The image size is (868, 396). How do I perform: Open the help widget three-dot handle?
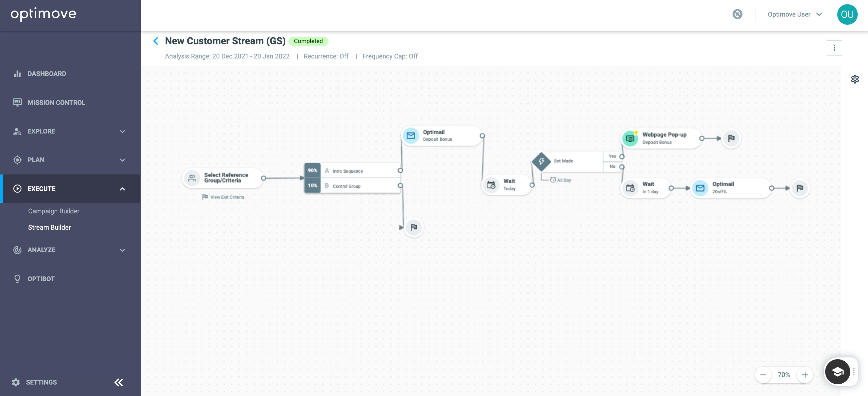854,372
